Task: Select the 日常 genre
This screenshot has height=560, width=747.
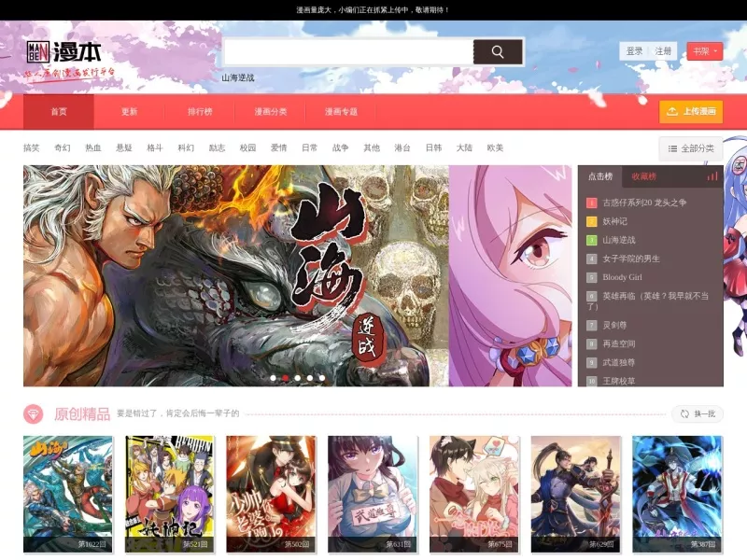Action: click(x=310, y=147)
